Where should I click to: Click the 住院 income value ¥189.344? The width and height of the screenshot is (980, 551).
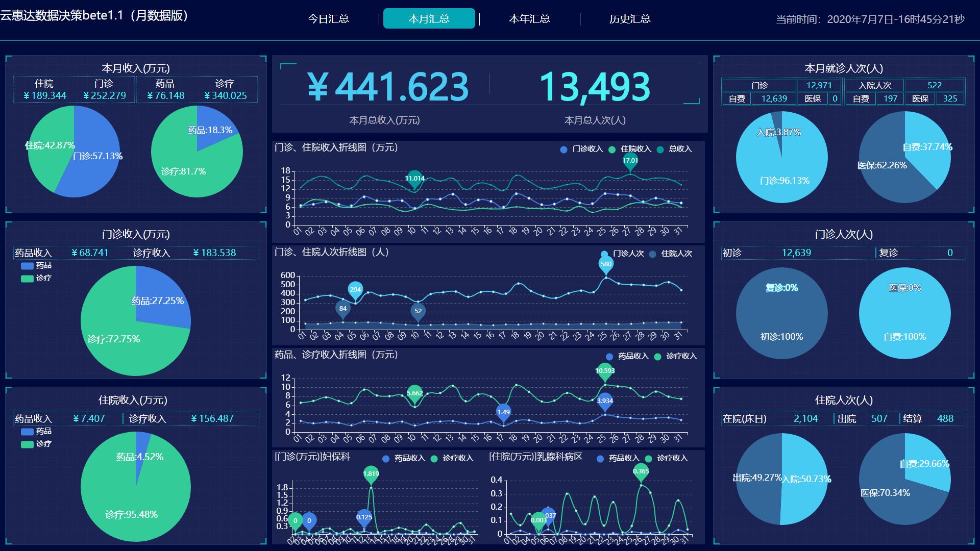[44, 96]
